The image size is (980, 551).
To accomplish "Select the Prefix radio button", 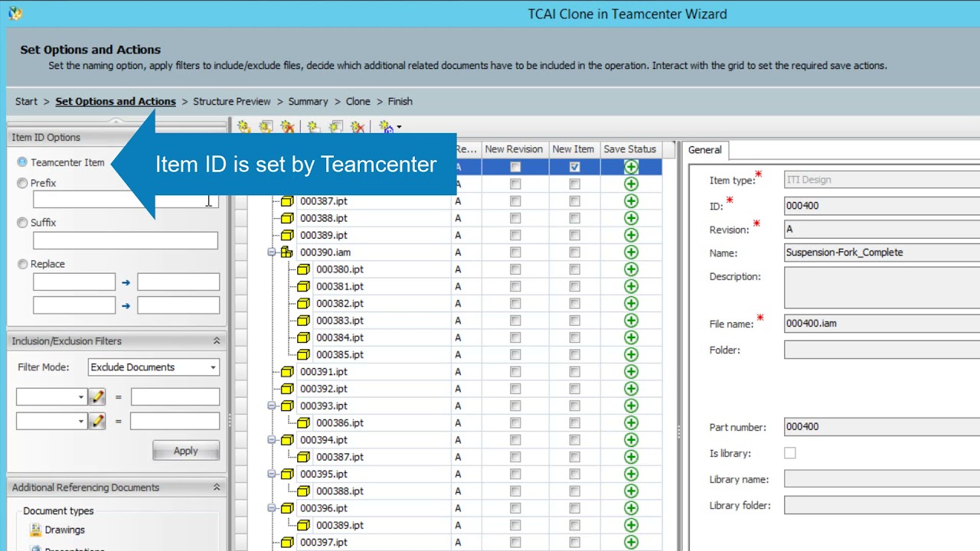I will [22, 183].
